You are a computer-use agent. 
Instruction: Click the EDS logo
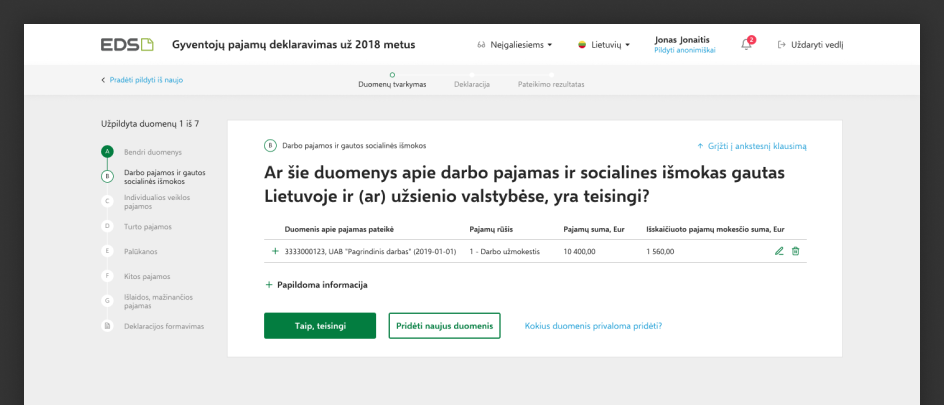coord(127,45)
